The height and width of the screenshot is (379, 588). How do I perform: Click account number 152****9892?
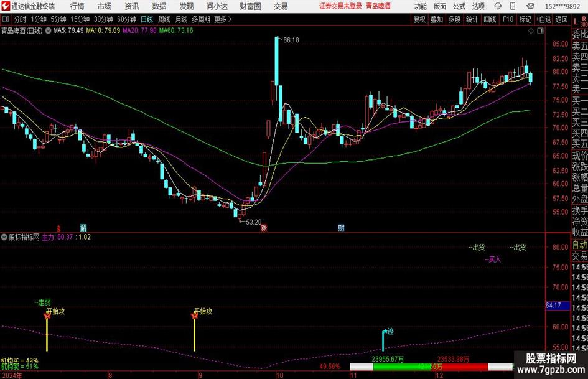(x=562, y=6)
